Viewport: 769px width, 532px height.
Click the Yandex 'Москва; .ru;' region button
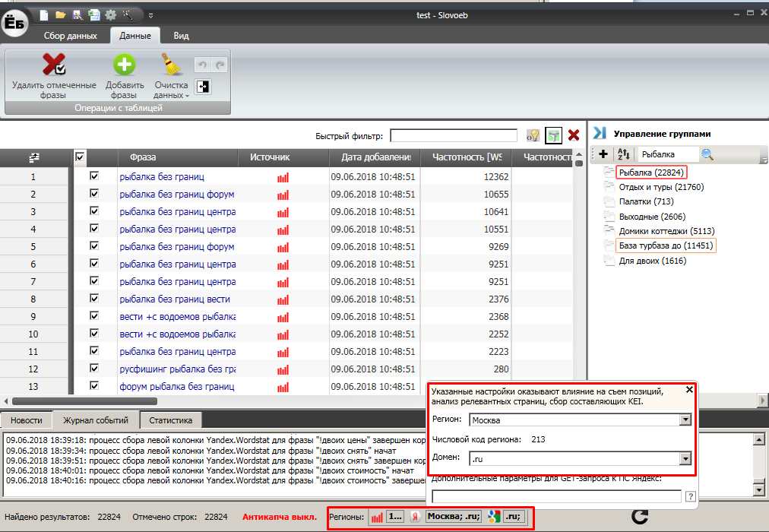(454, 516)
